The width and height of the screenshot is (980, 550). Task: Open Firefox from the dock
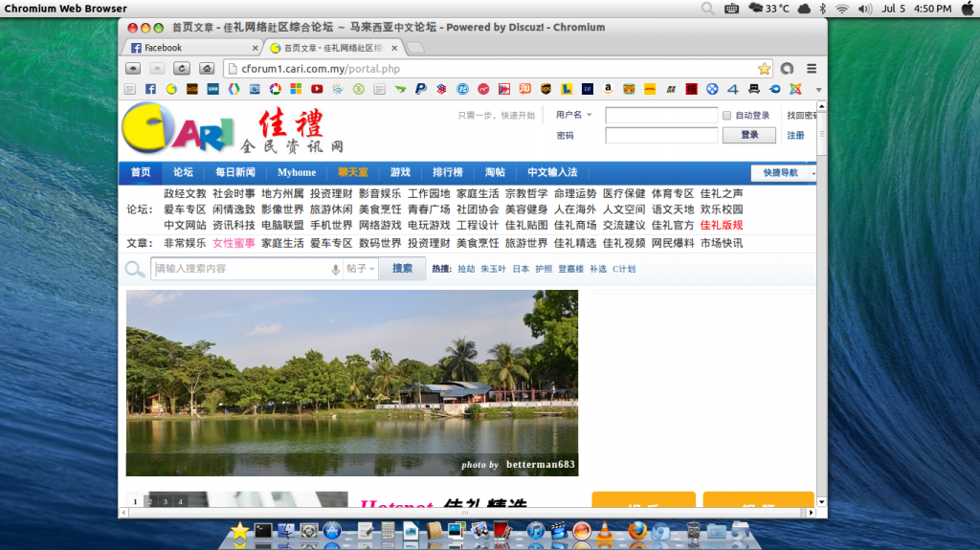[x=637, y=531]
